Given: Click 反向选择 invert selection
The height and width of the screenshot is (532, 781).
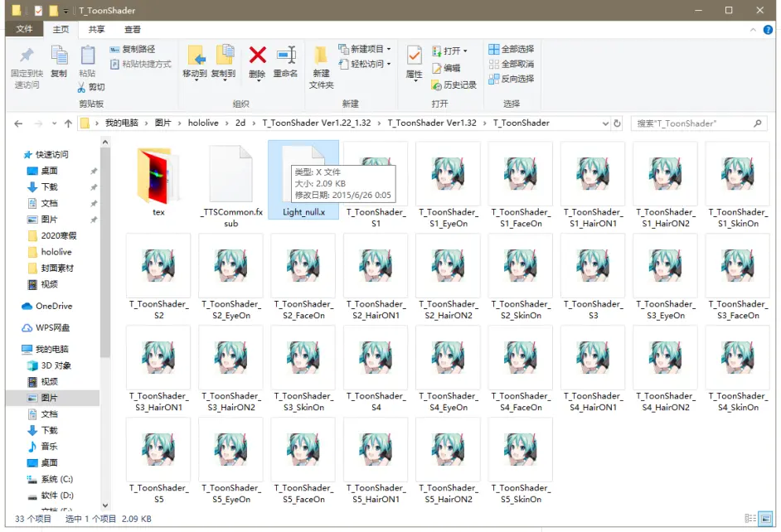Looking at the screenshot, I should [x=512, y=79].
